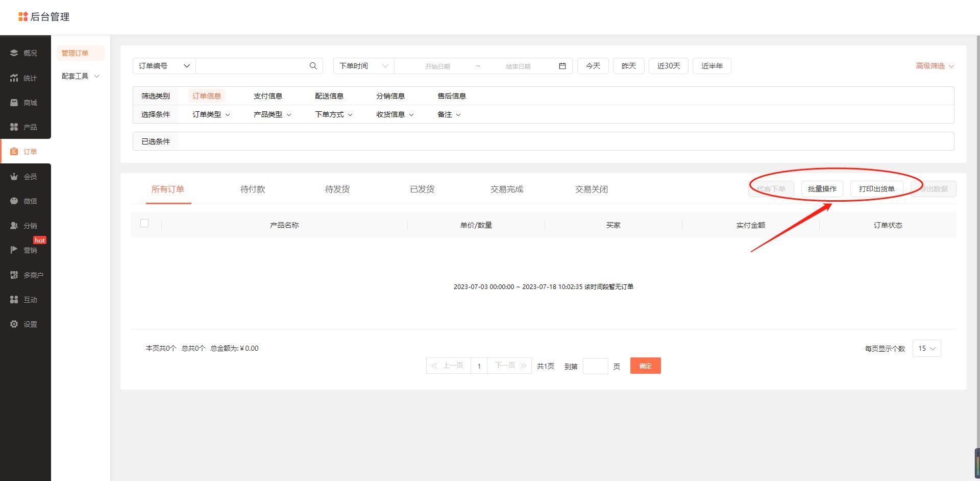The image size is (980, 481).
Task: Click the 打印出货单 button
Action: (877, 189)
